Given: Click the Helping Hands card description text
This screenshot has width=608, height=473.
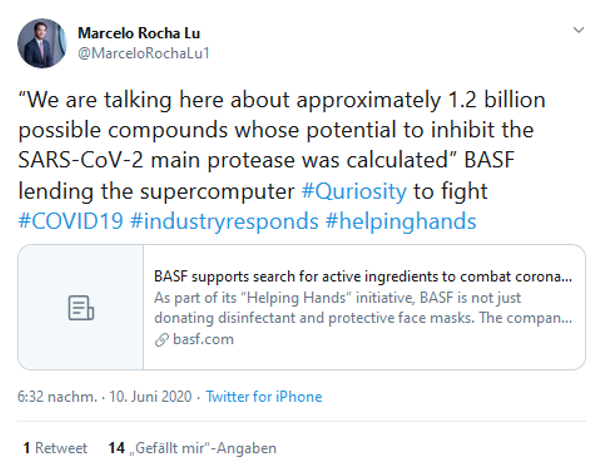Looking at the screenshot, I should tap(363, 308).
